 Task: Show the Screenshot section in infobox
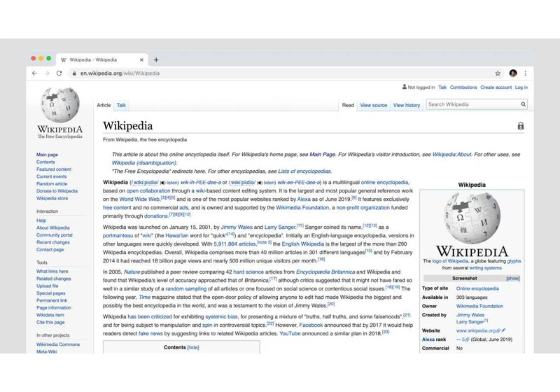(513, 278)
